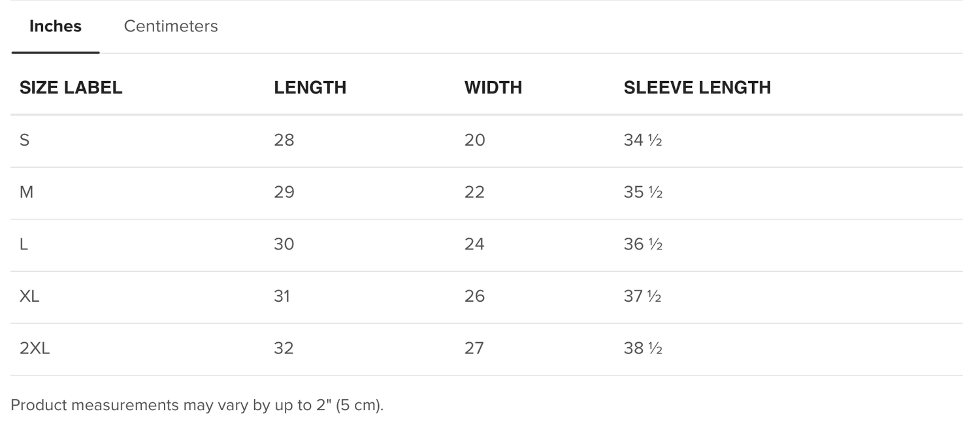This screenshot has height=433, width=980.
Task: Select the XL size row label
Action: pos(29,297)
